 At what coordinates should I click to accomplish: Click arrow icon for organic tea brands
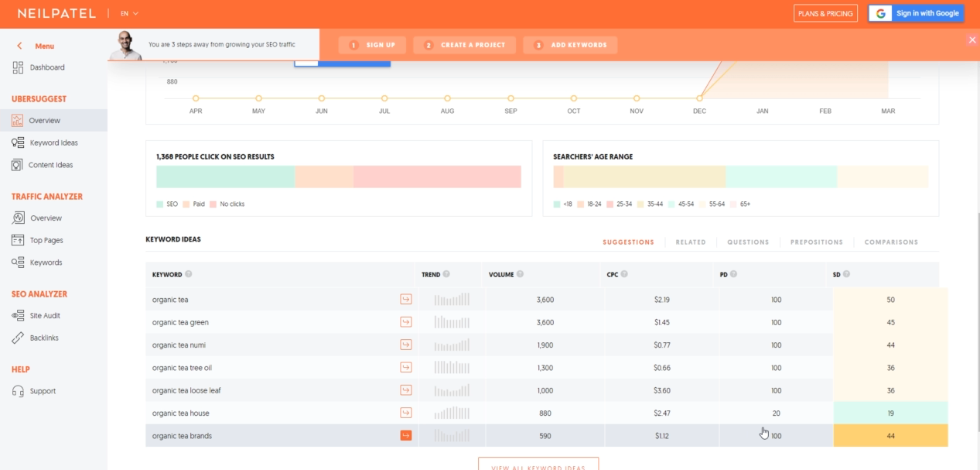[x=406, y=435]
